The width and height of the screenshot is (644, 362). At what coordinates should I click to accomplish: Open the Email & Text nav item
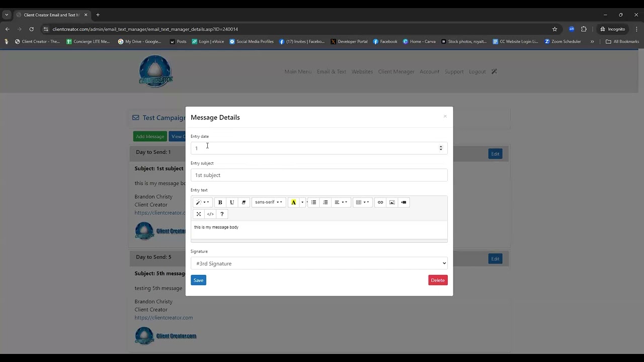[x=332, y=71]
